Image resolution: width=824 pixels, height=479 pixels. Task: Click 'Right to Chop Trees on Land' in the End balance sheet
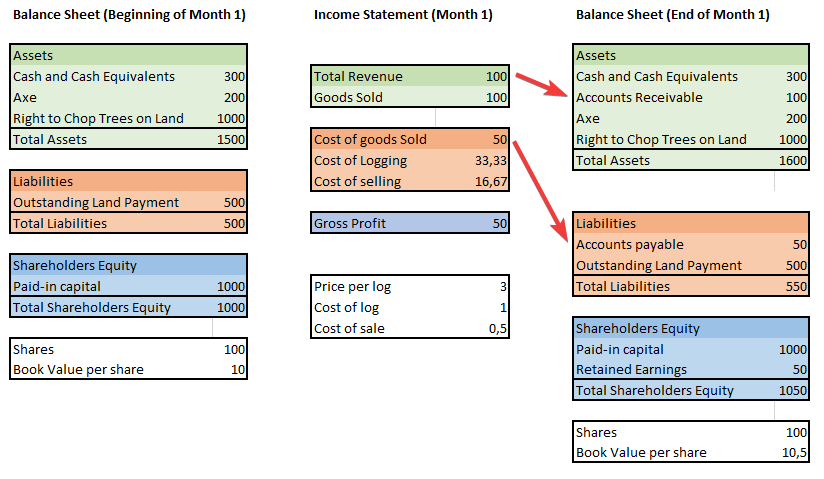click(661, 140)
